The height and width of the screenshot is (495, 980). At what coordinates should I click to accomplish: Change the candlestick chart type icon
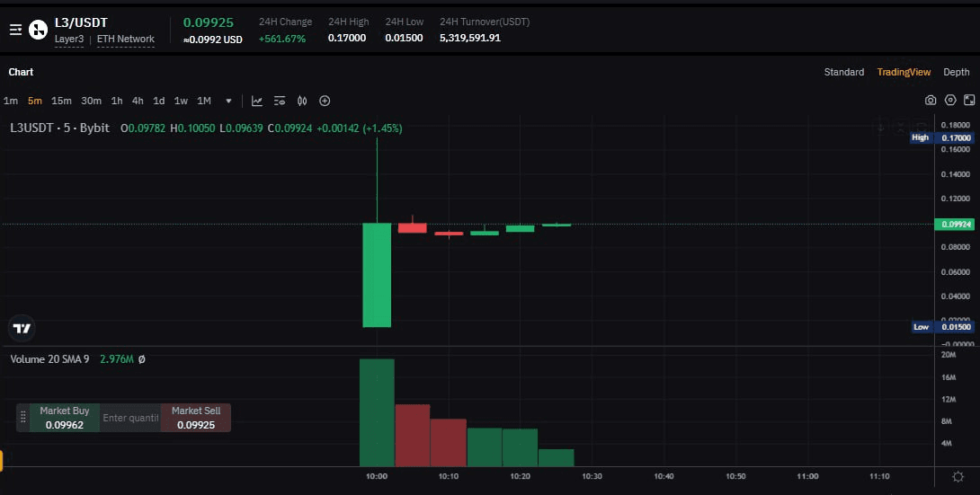pyautogui.click(x=302, y=101)
